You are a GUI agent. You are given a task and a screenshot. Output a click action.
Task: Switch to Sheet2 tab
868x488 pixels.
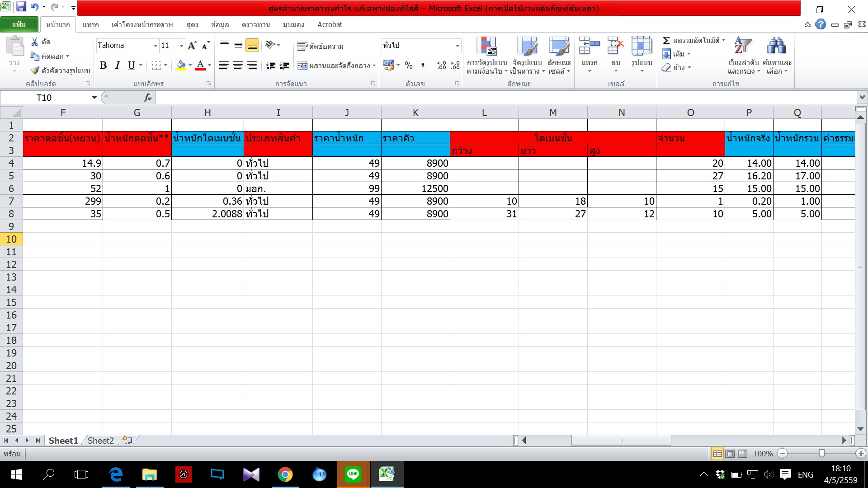click(100, 441)
